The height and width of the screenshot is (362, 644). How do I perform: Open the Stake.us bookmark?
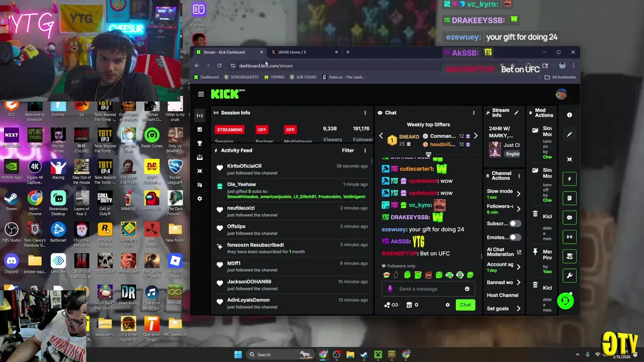(x=343, y=77)
